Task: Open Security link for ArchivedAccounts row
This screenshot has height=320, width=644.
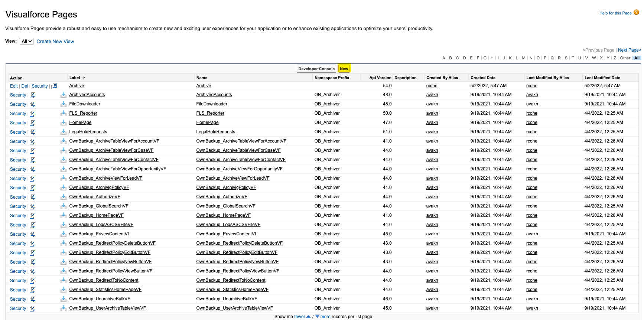Action: (18, 95)
